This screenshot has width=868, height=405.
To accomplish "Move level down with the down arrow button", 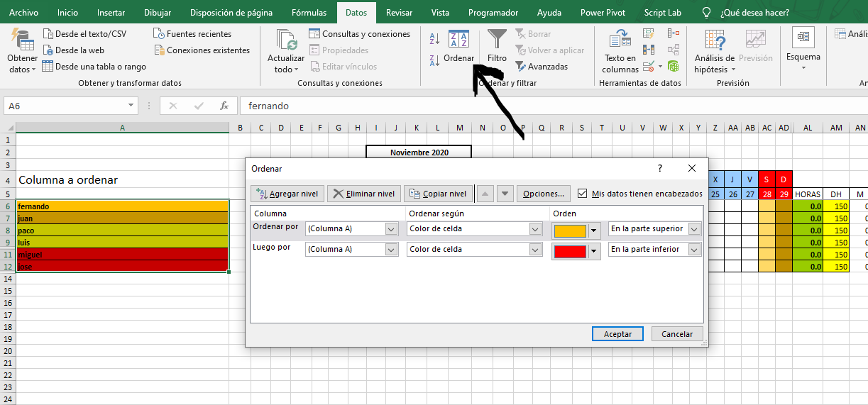I will click(x=505, y=194).
